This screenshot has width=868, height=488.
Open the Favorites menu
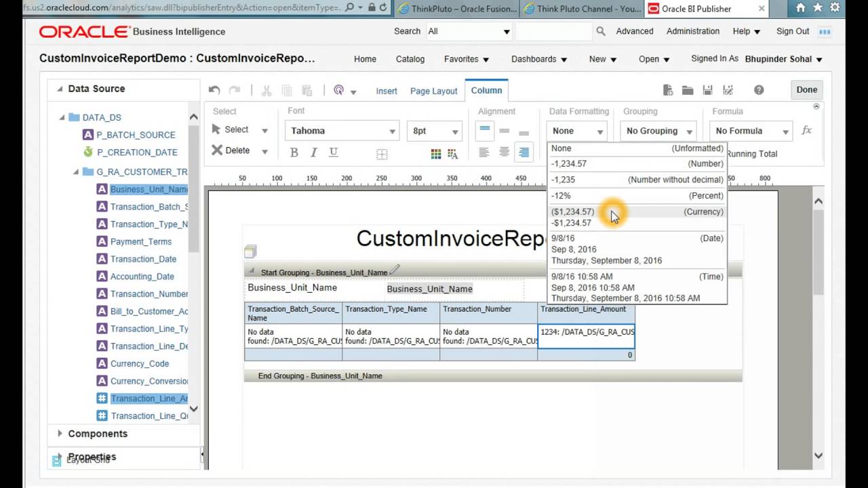(467, 59)
